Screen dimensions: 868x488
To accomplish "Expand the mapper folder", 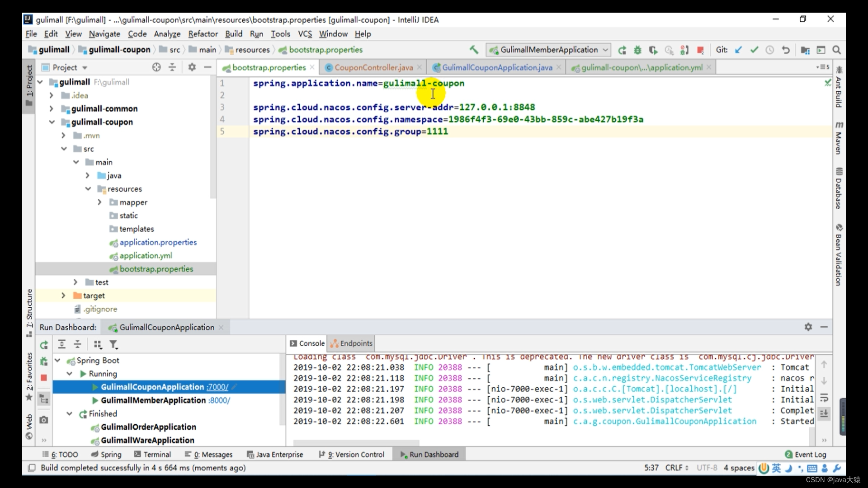I will tap(99, 202).
